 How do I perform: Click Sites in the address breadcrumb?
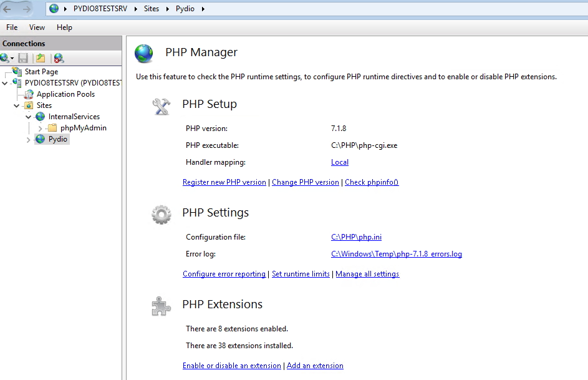(x=152, y=9)
